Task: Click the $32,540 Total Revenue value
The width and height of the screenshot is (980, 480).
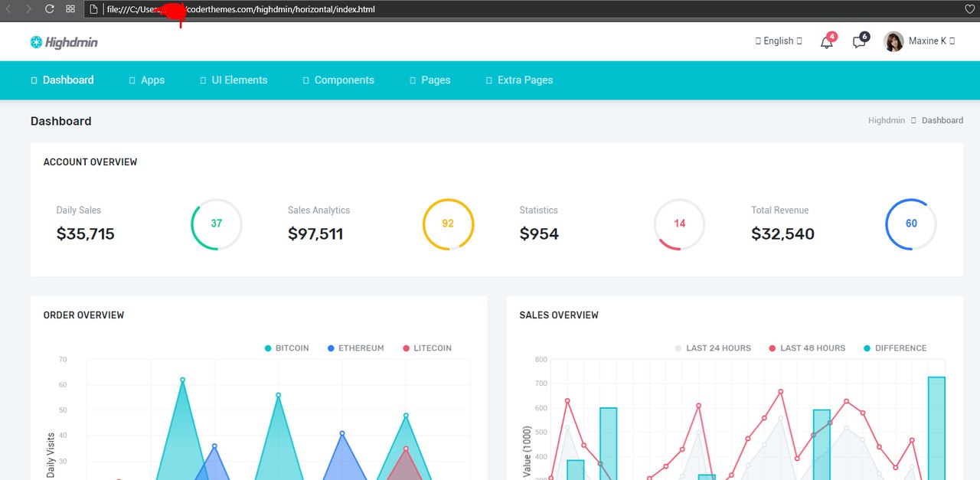Action: [x=782, y=233]
